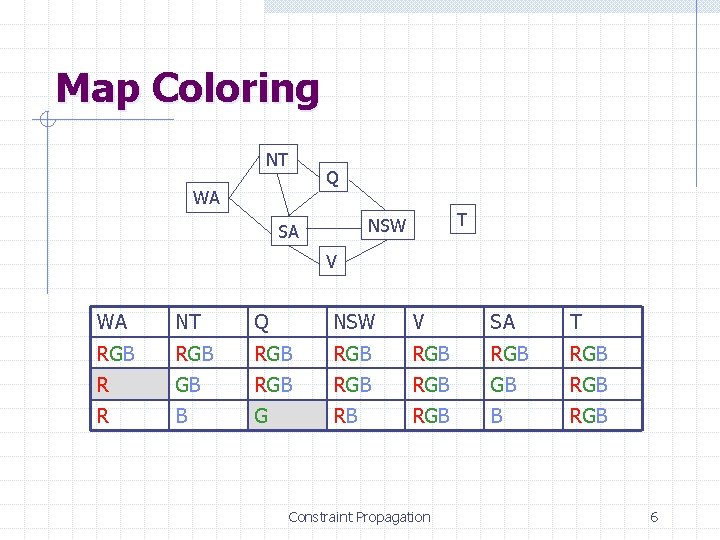
Task: Select the NT node in the graph
Action: pyautogui.click(x=278, y=159)
